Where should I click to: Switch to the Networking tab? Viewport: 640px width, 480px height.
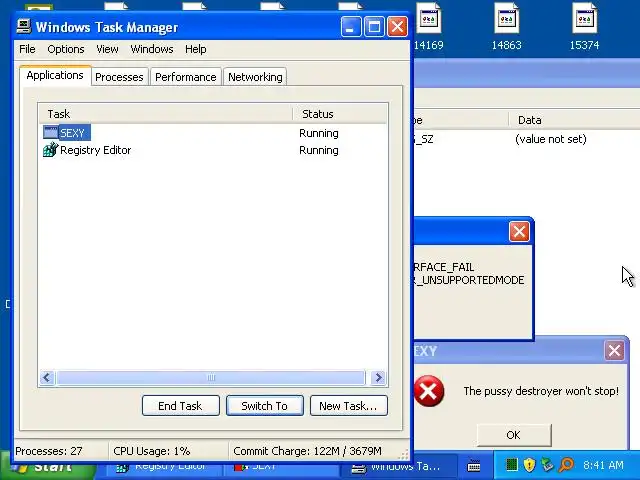[x=255, y=77]
